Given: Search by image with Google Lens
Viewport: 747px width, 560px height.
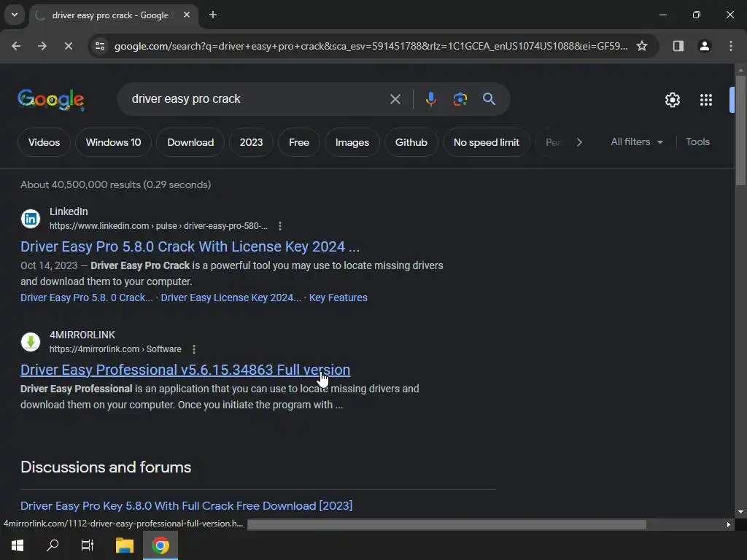Looking at the screenshot, I should coord(460,99).
